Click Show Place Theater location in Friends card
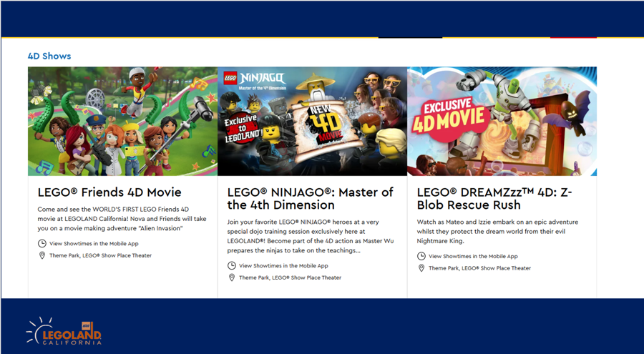 tap(101, 255)
